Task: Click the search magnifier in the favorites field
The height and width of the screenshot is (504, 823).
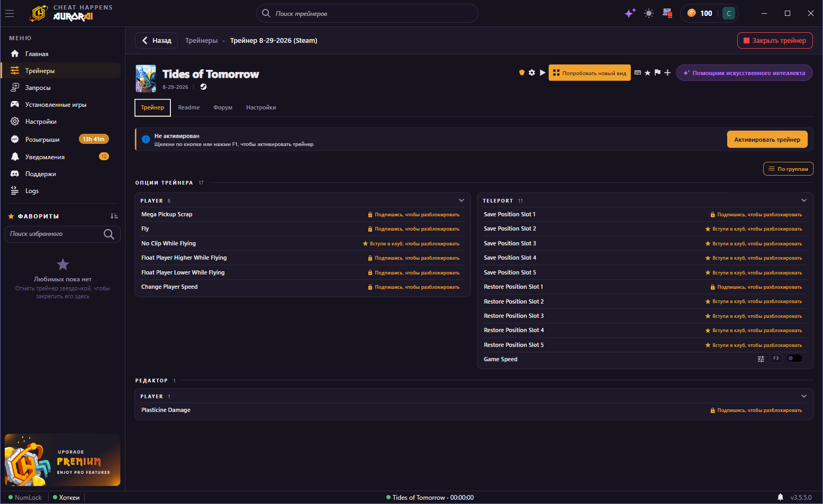Action: (x=109, y=234)
